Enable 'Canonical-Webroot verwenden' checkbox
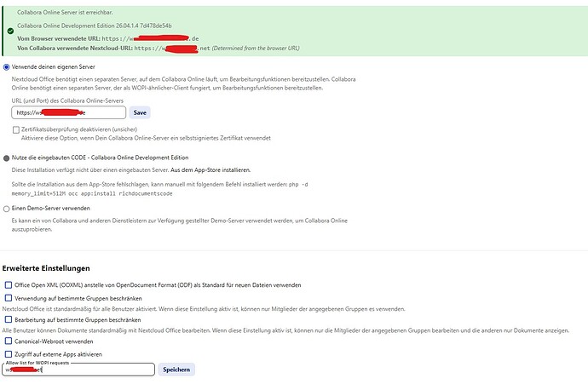The width and height of the screenshot is (588, 384). tap(9, 341)
